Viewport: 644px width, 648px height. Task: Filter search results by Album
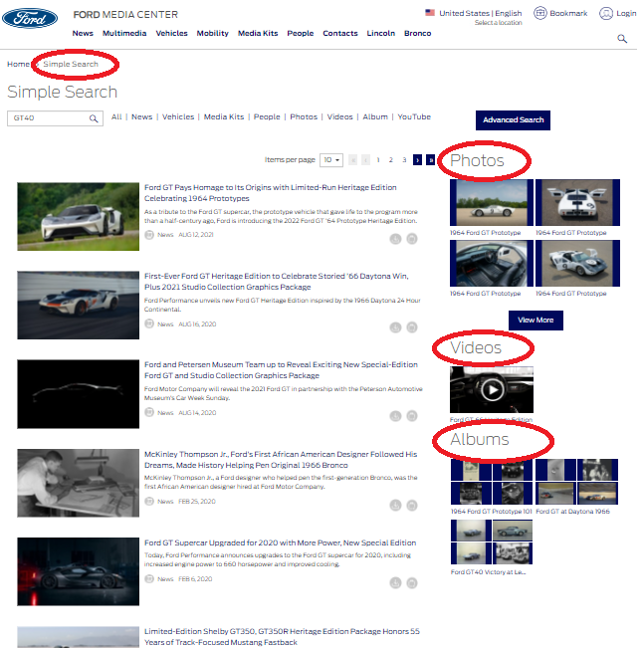(x=375, y=116)
